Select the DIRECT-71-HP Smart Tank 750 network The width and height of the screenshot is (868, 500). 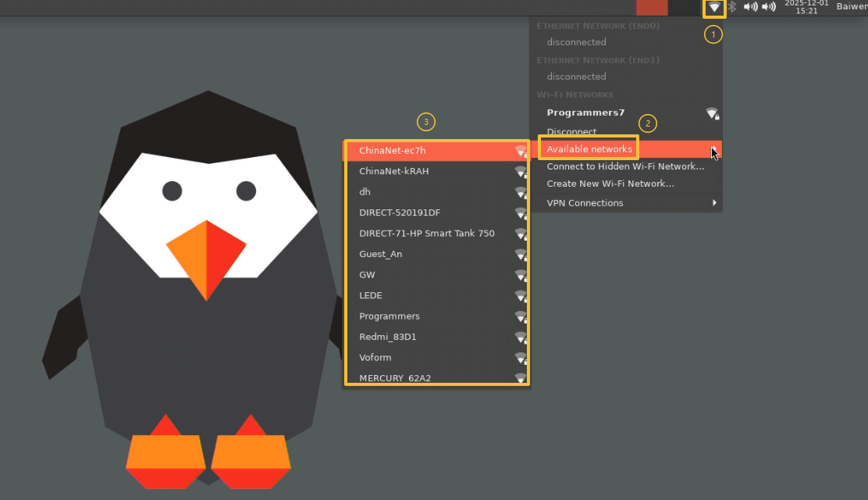pyautogui.click(x=427, y=234)
